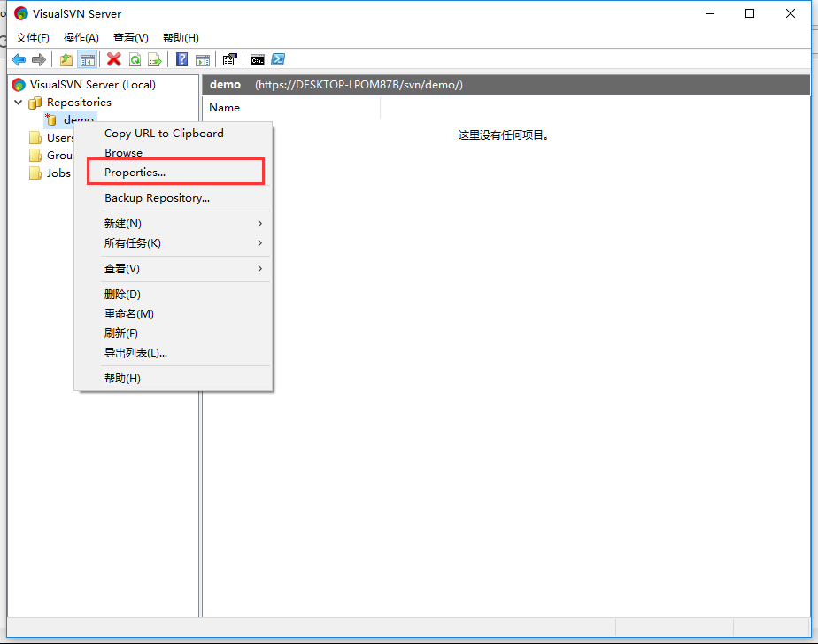Launch the PowerShell toolbar icon
Viewport: 818px width, 644px height.
point(278,59)
